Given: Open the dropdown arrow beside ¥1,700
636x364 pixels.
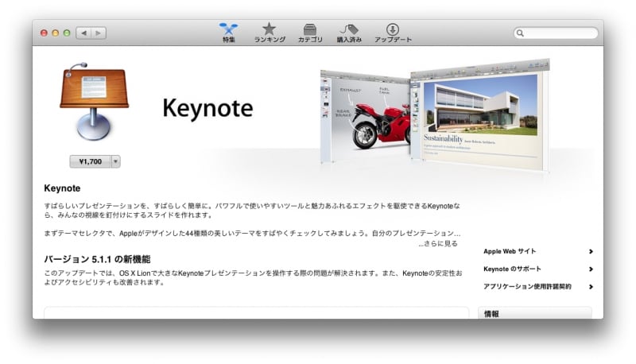Looking at the screenshot, I should point(115,161).
